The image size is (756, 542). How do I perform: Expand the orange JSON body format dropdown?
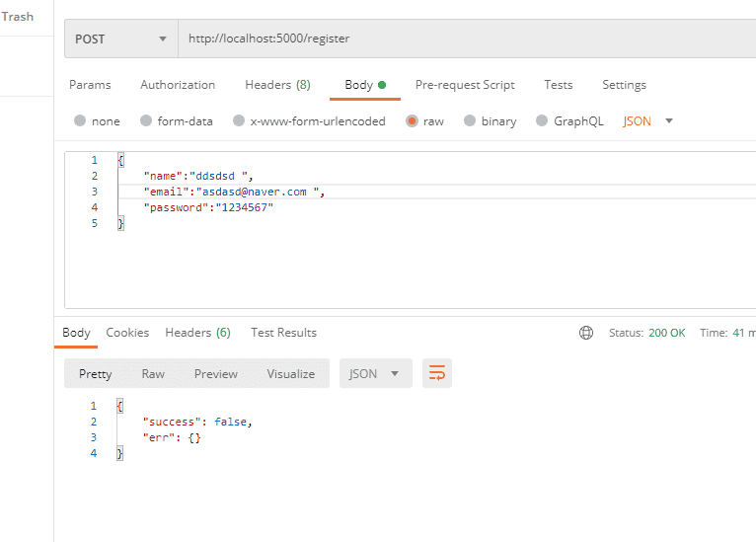coord(647,121)
